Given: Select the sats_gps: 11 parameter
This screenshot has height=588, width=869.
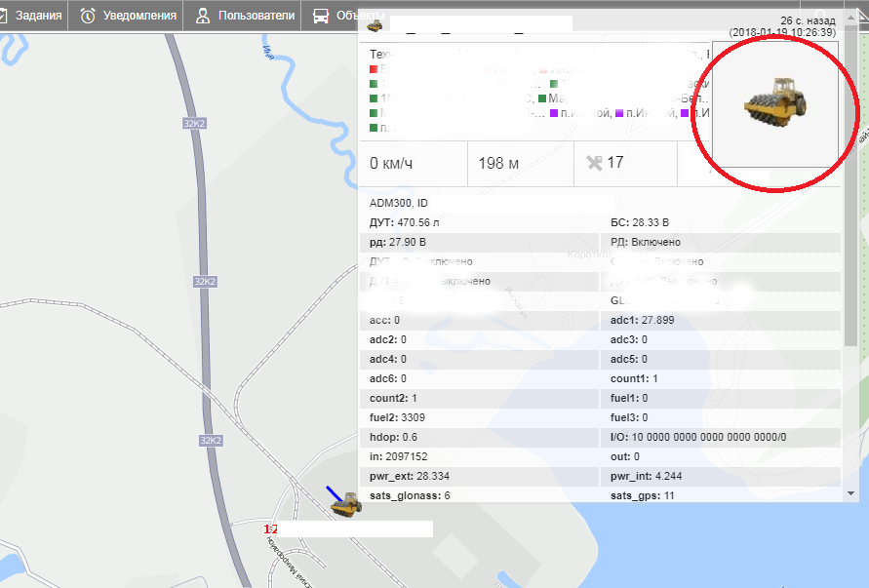Looking at the screenshot, I should (645, 496).
